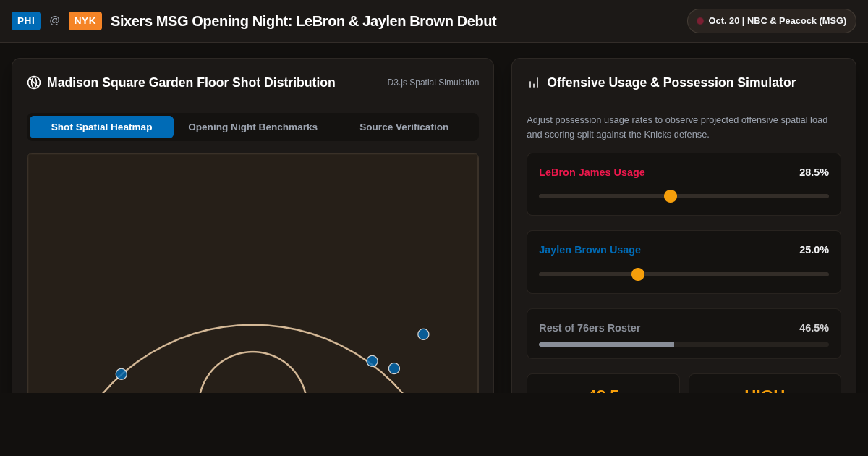Click the Madison Square Garden Floor Shot Distribution heading
The width and height of the screenshot is (868, 456).
click(191, 83)
